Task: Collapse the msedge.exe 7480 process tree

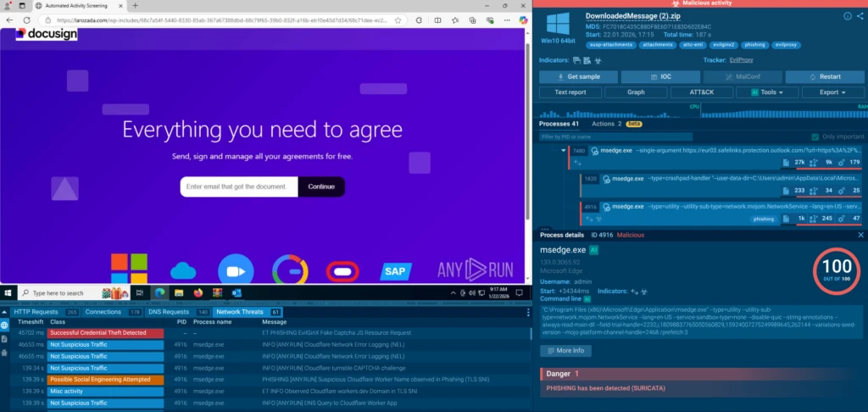Action: click(563, 151)
